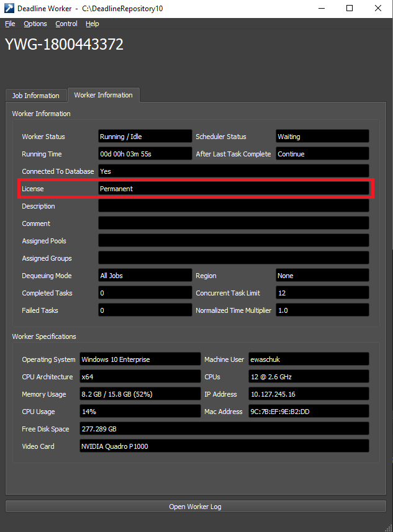Click the Mac Address value field
This screenshot has height=532, width=393.
(309, 412)
